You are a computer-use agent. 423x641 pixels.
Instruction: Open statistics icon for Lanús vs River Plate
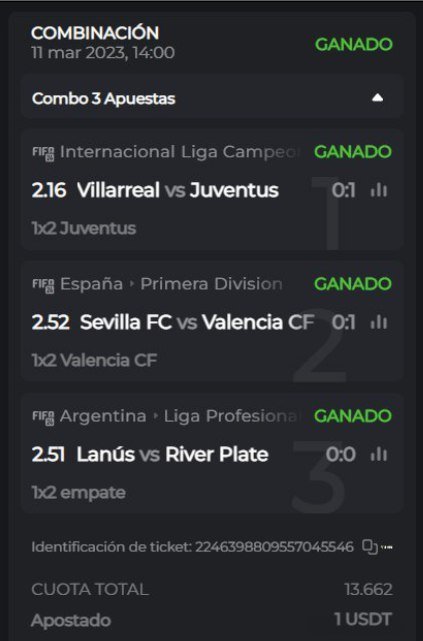click(x=379, y=454)
